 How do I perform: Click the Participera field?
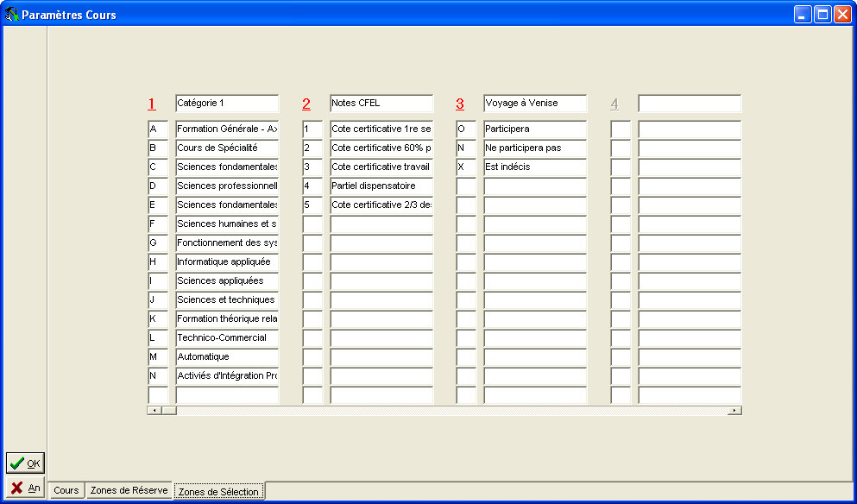pos(535,129)
